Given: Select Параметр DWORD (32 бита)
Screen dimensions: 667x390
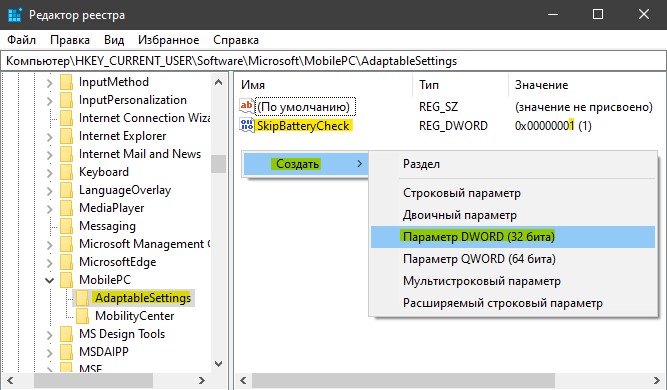Looking at the screenshot, I should click(x=513, y=237).
